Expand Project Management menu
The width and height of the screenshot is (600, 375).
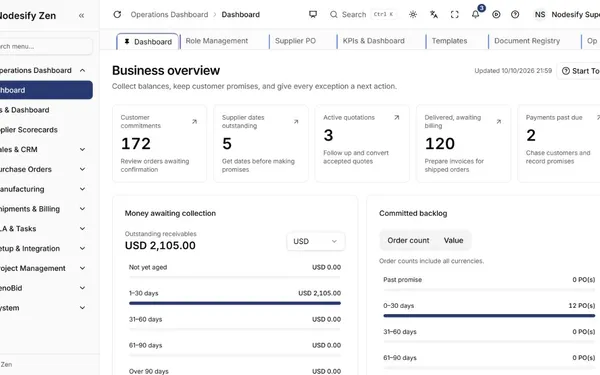pyautogui.click(x=82, y=268)
